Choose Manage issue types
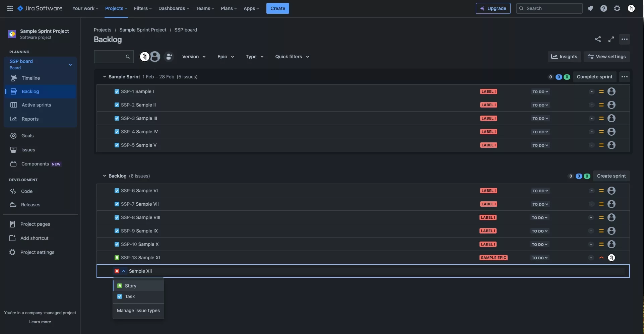The width and height of the screenshot is (644, 334). [x=138, y=311]
